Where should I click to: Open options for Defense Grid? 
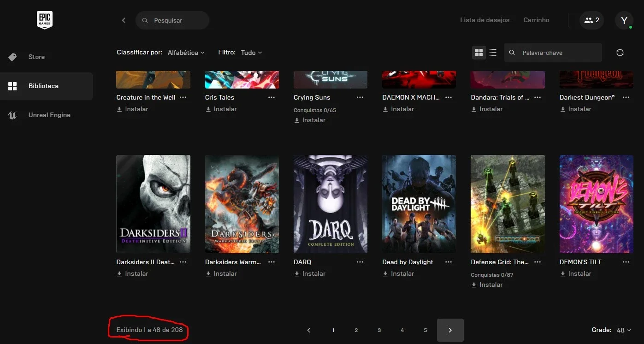click(x=538, y=262)
